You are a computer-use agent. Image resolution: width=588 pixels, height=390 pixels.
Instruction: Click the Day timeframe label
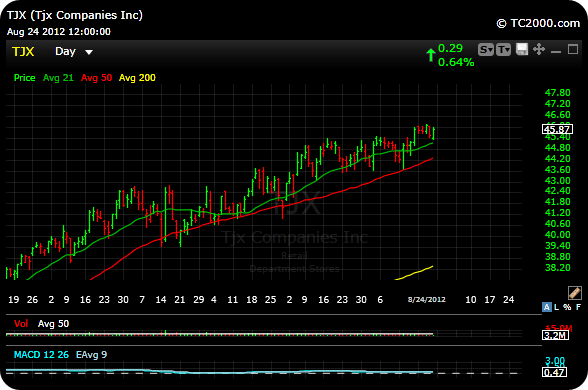[x=65, y=51]
